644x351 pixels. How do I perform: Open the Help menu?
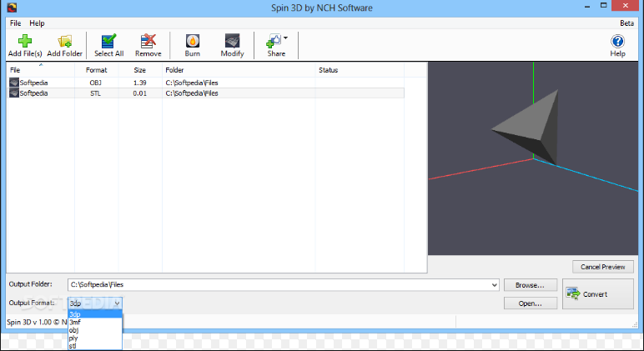[37, 23]
